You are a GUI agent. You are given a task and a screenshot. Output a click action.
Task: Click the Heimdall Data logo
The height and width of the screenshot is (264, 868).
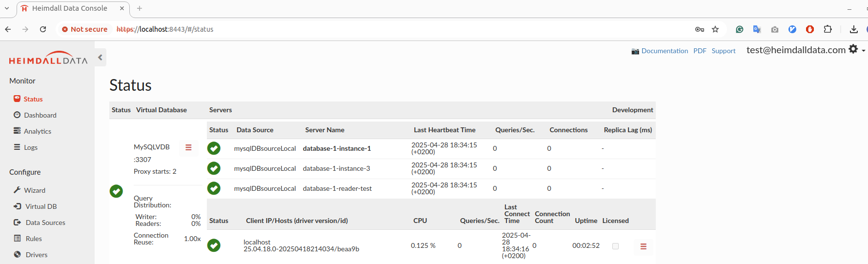(x=48, y=58)
